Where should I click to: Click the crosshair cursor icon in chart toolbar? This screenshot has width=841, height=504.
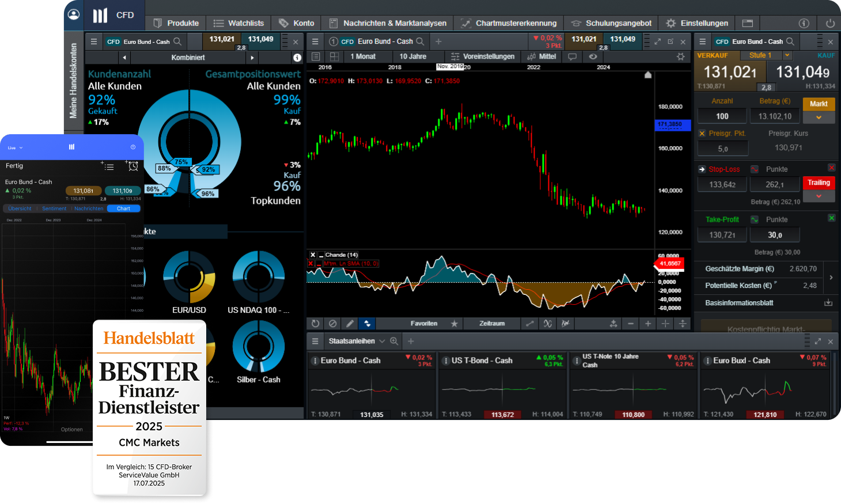click(x=665, y=324)
